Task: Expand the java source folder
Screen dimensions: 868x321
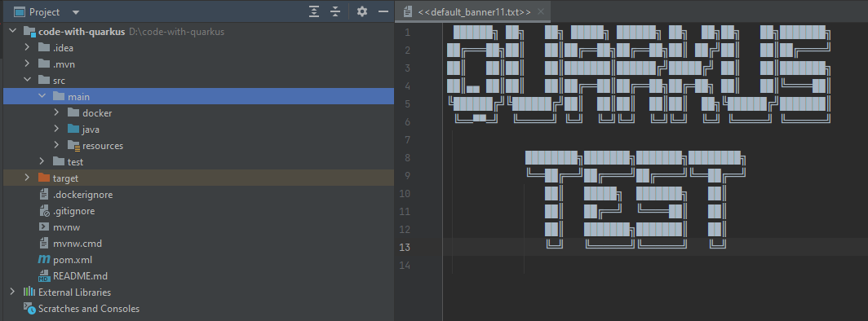Action: [x=56, y=130]
